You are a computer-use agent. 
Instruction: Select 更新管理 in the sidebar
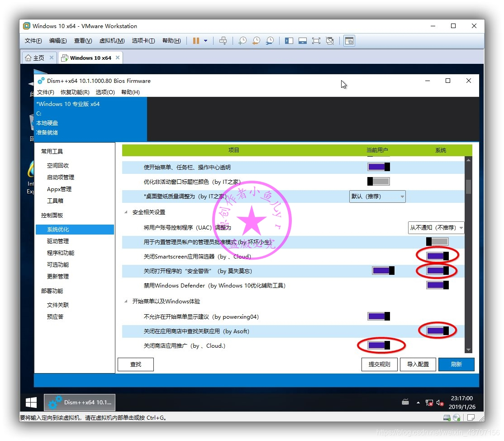(58, 276)
